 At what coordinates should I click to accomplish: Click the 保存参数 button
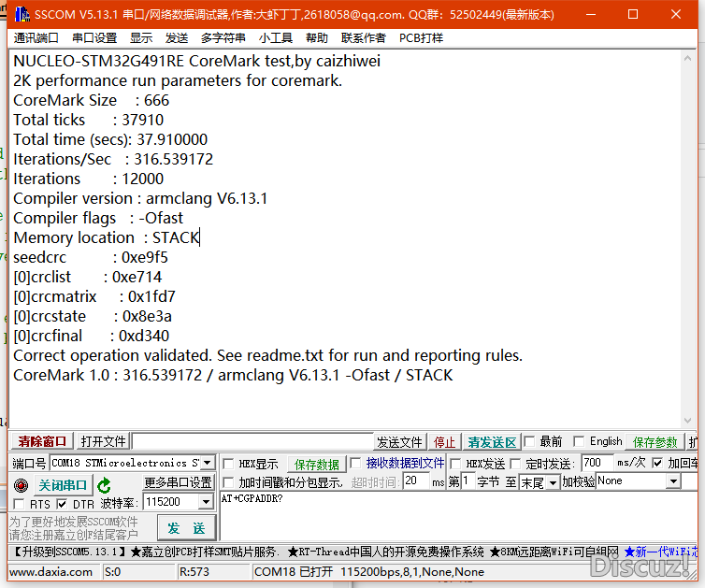(x=655, y=442)
